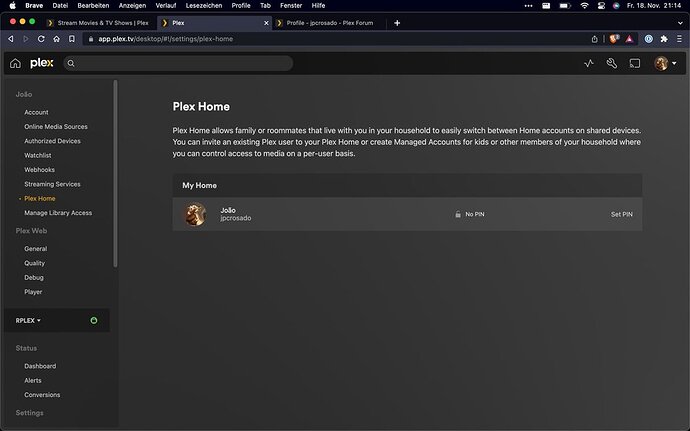This screenshot has height=431, width=690.
Task: Switch to Stream Movies & TV Shows tab
Action: click(98, 23)
